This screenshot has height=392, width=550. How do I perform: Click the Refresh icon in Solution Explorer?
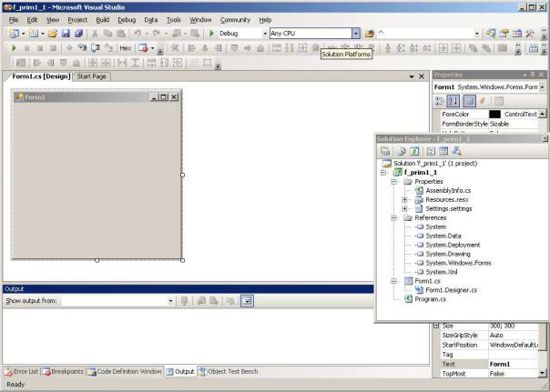point(414,151)
